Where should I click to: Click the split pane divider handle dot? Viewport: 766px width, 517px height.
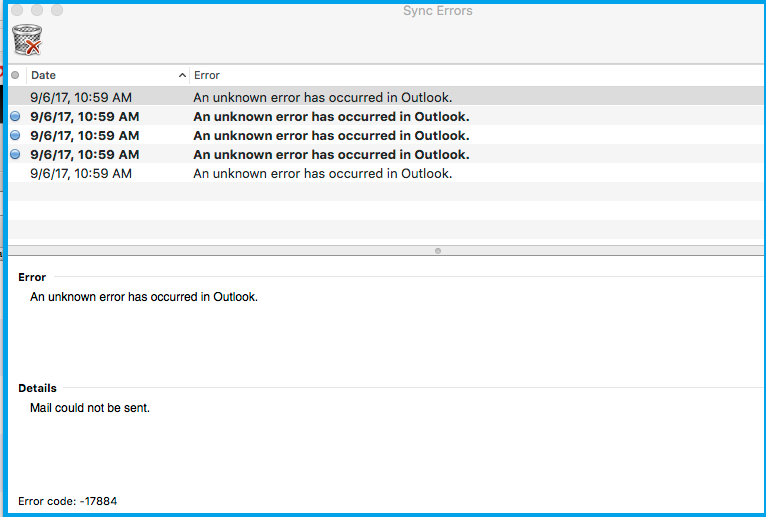(x=438, y=251)
